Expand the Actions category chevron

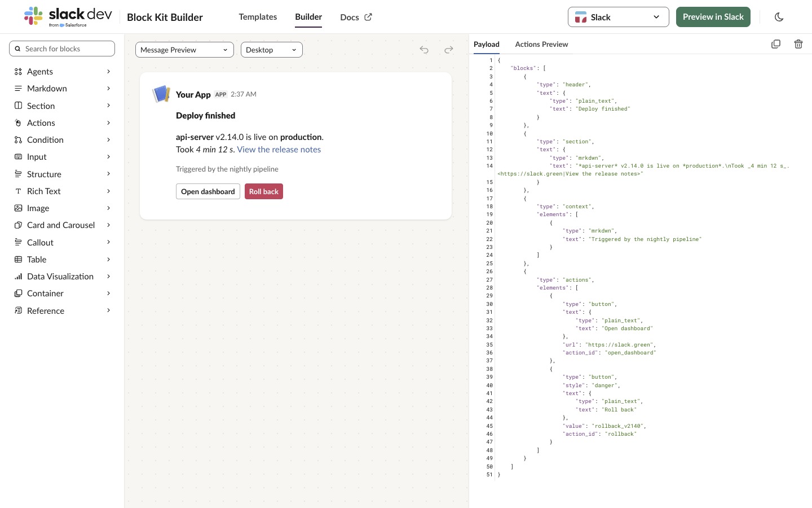pos(108,123)
